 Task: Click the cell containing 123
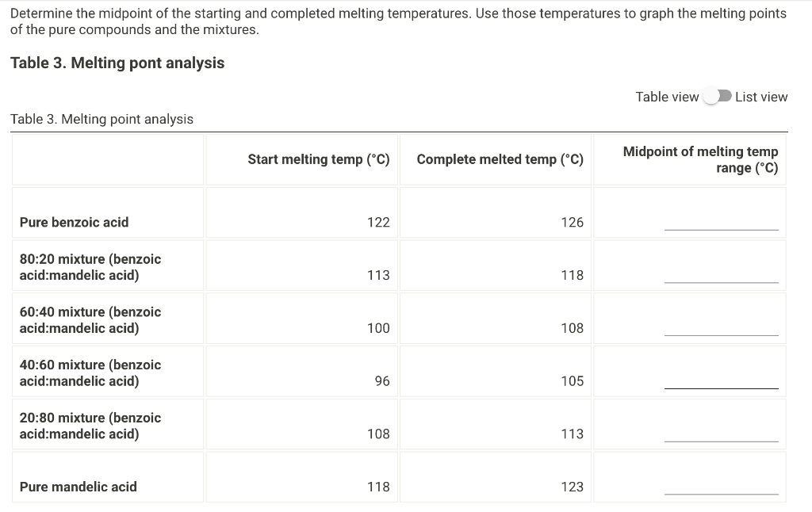tap(573, 487)
